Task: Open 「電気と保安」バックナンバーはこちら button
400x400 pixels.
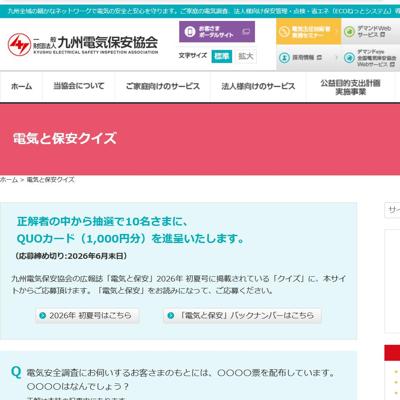Action: pyautogui.click(x=242, y=315)
